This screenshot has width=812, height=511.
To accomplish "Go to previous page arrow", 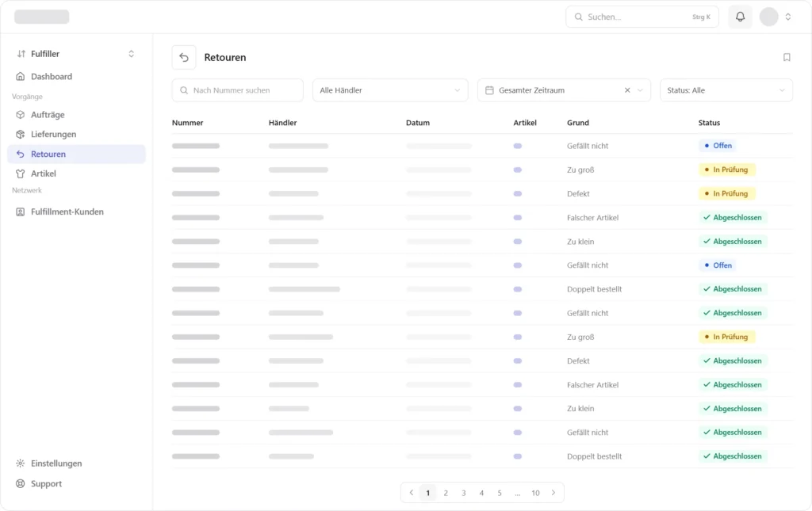I will [412, 493].
